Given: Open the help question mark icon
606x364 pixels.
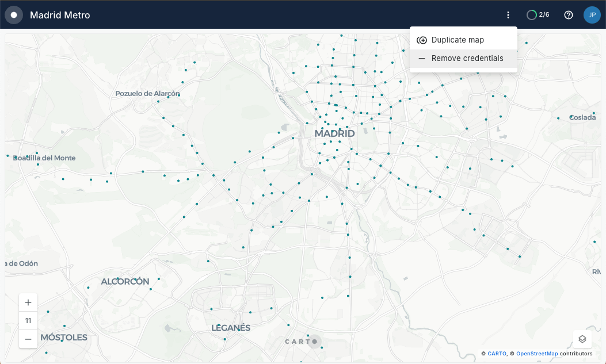Looking at the screenshot, I should 569,15.
